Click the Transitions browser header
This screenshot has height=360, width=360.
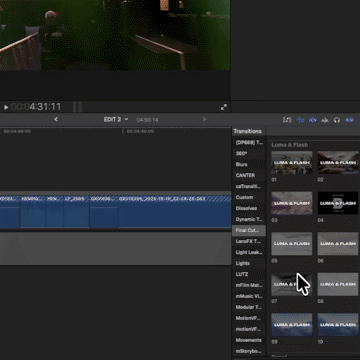(x=247, y=131)
